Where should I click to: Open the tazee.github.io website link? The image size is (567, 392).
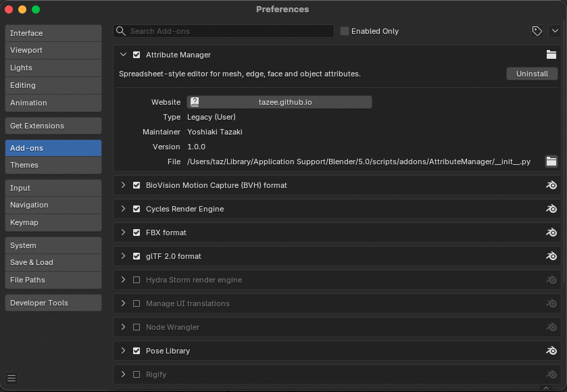pos(279,102)
